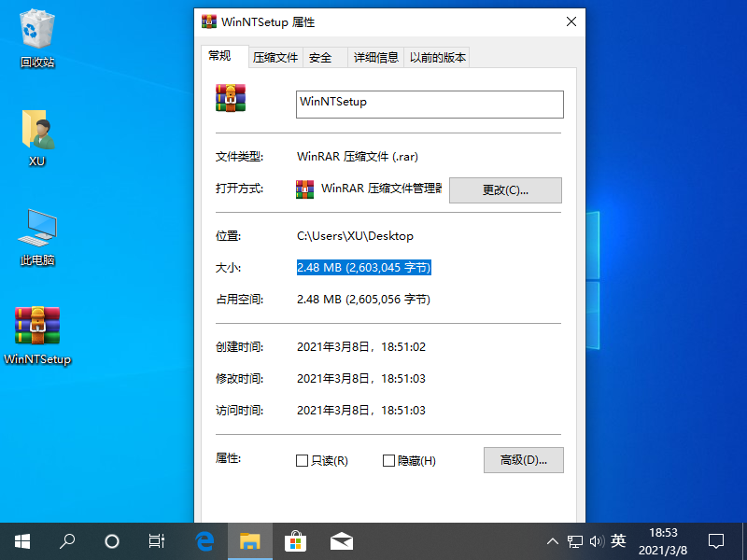Open Task View on the taskbar
Viewport: 747px width, 560px height.
[157, 541]
